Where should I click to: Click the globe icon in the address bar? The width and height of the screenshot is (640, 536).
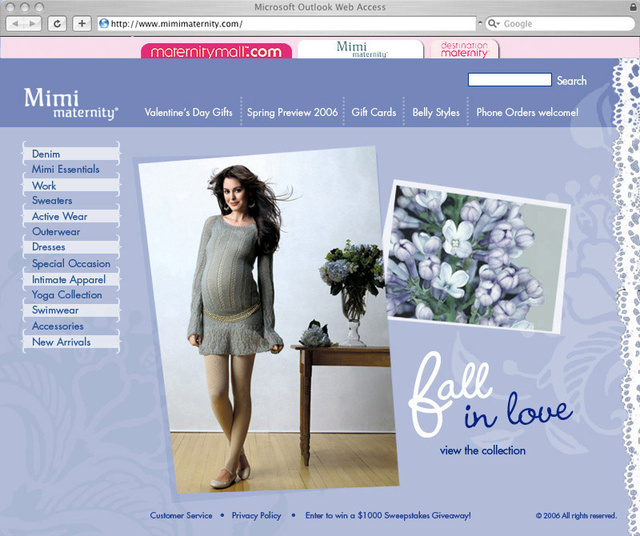(103, 23)
